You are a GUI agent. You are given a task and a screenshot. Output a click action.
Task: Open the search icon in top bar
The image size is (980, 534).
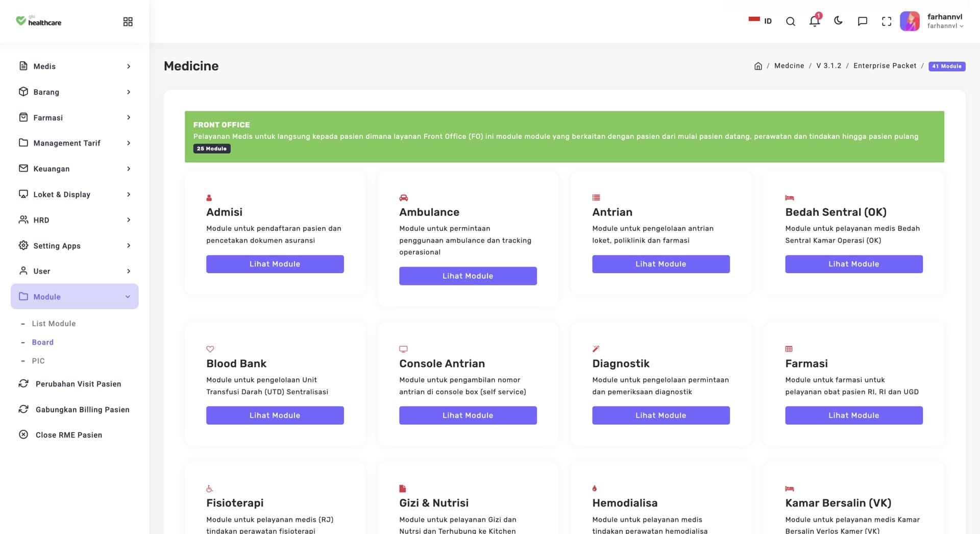[x=790, y=21]
